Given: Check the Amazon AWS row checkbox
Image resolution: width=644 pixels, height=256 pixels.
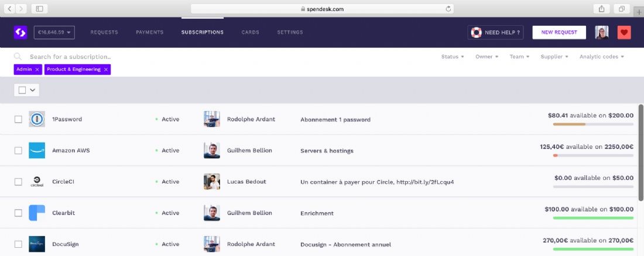Looking at the screenshot, I should click(x=18, y=150).
